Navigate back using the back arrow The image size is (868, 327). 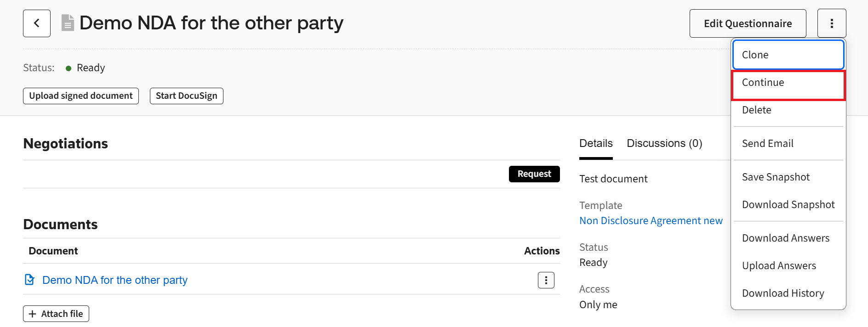point(36,23)
